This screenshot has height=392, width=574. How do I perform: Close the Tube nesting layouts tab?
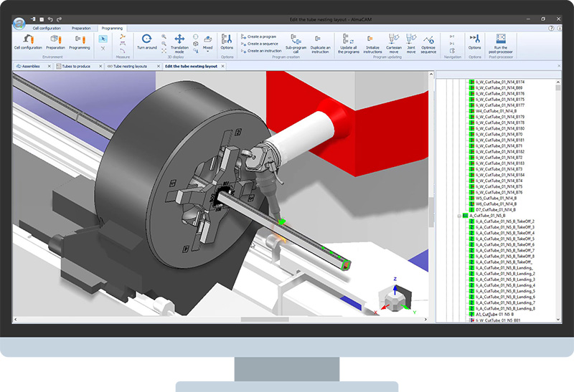(156, 66)
